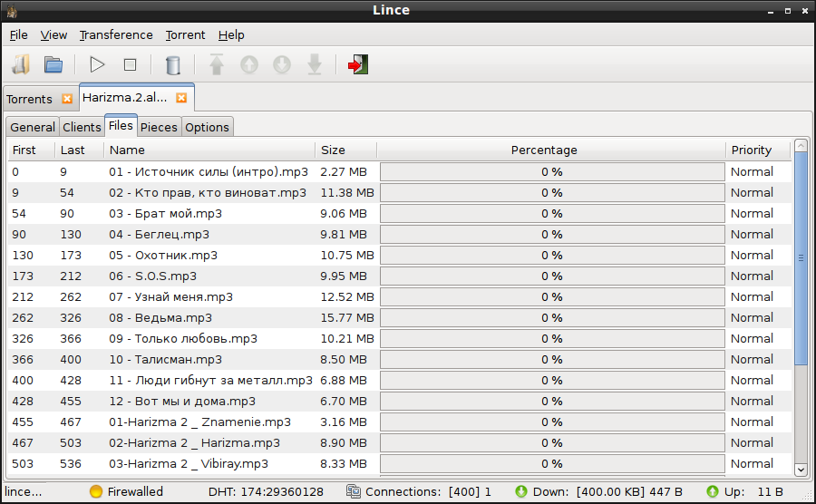Open the File menu
This screenshot has width=816, height=504.
pyautogui.click(x=19, y=34)
